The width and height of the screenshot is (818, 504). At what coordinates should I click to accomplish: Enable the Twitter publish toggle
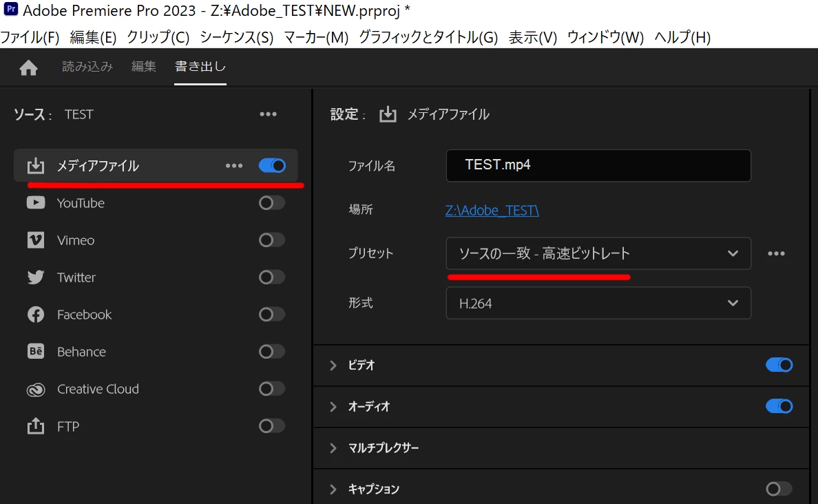click(272, 277)
